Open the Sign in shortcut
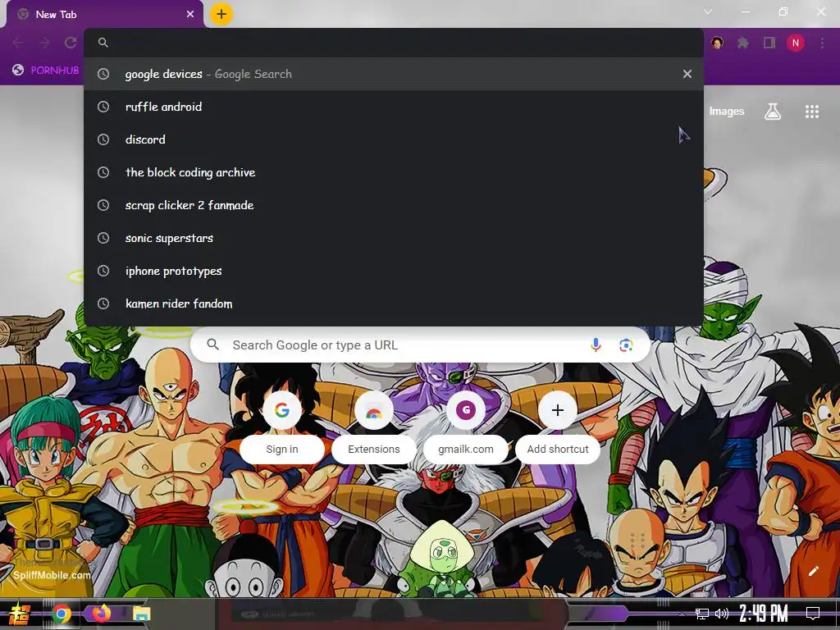Image resolution: width=840 pixels, height=630 pixels. [282, 427]
